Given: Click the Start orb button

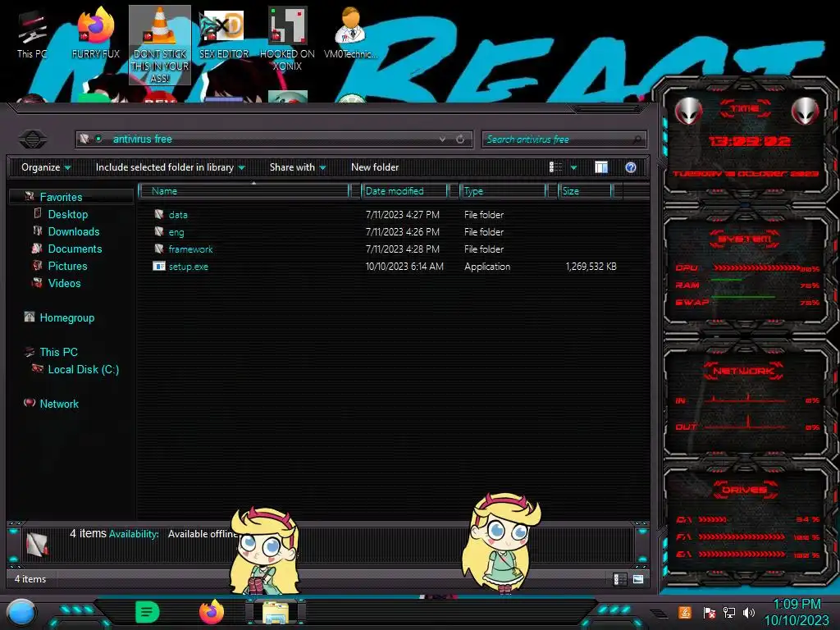Looking at the screenshot, I should pos(21,612).
